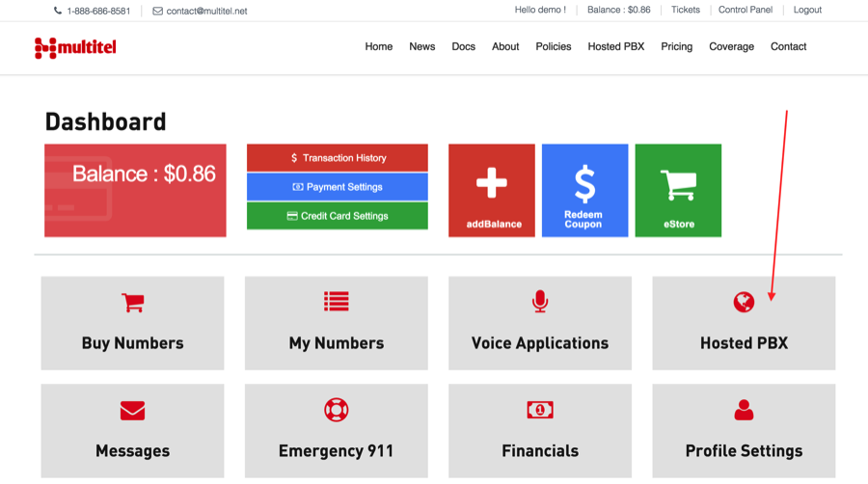Select the lifebuoy icon for Emergency 911
The width and height of the screenshot is (868, 484).
(x=336, y=410)
